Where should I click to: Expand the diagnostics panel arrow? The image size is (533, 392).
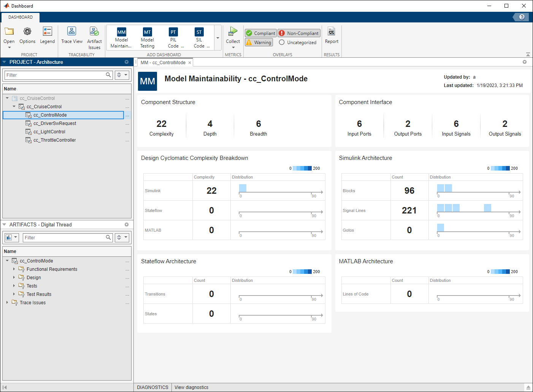tap(528, 387)
